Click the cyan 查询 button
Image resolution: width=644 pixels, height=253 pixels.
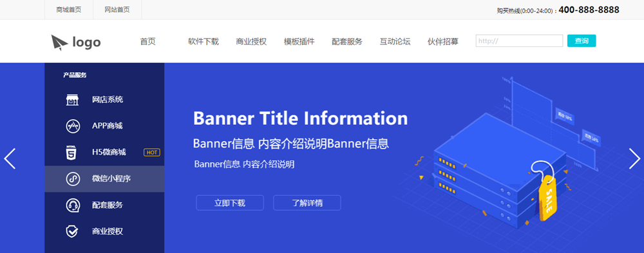(x=582, y=41)
